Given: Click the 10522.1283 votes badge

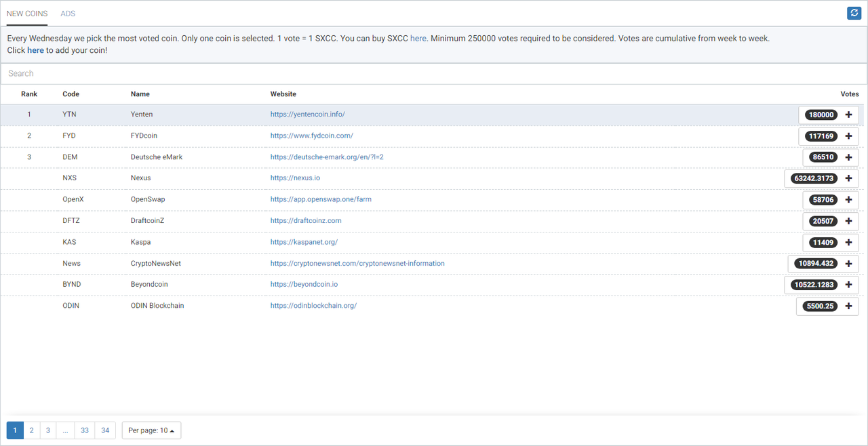Looking at the screenshot, I should point(814,285).
